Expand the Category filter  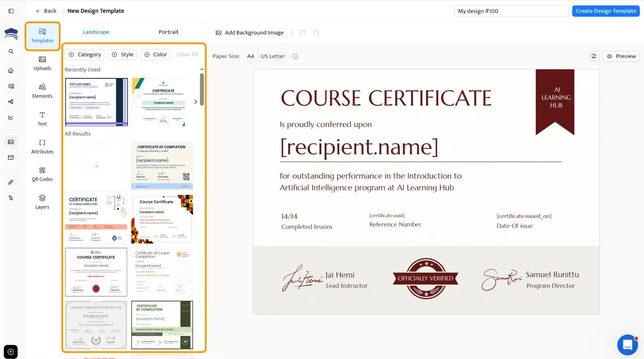[85, 54]
